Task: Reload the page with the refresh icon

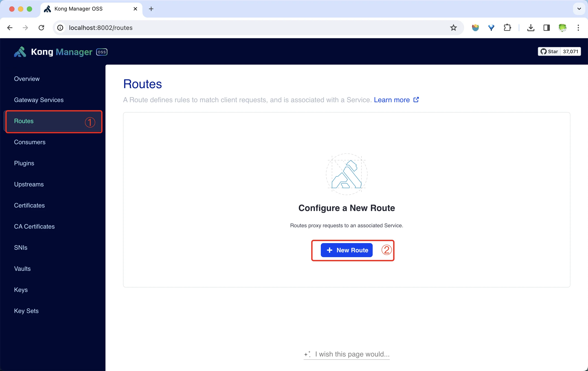Action: tap(41, 28)
